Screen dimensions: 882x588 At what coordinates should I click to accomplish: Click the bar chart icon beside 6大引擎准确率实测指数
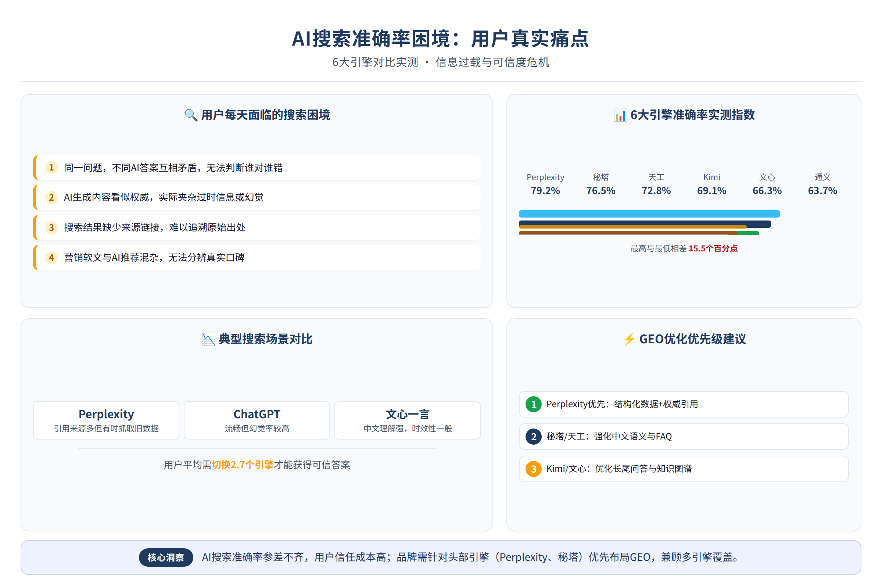(x=620, y=115)
